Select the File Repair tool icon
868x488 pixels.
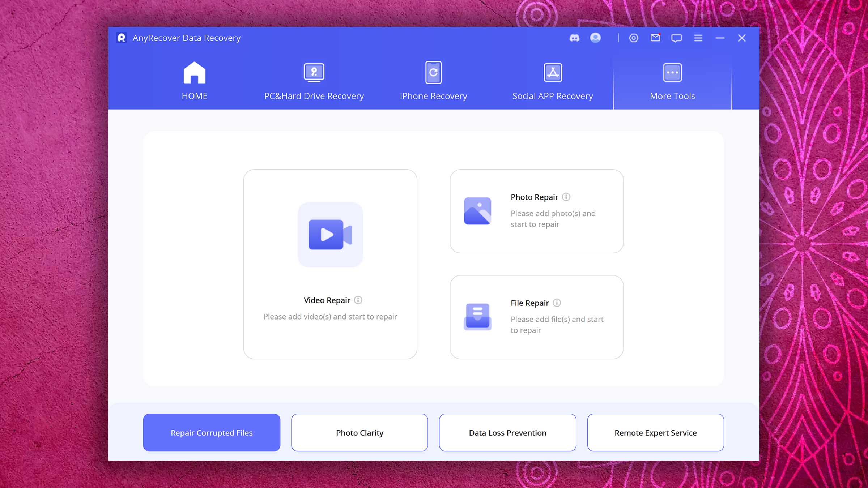pyautogui.click(x=477, y=316)
